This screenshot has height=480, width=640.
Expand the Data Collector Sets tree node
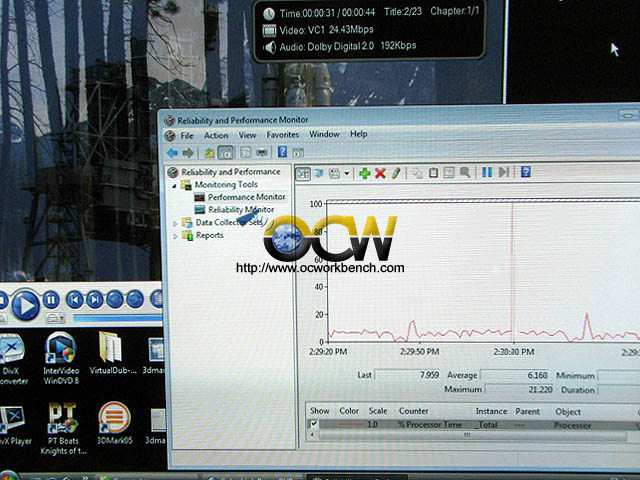(x=176, y=223)
